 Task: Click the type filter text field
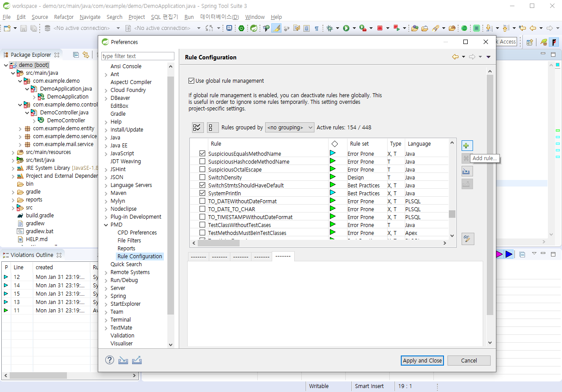tap(137, 56)
